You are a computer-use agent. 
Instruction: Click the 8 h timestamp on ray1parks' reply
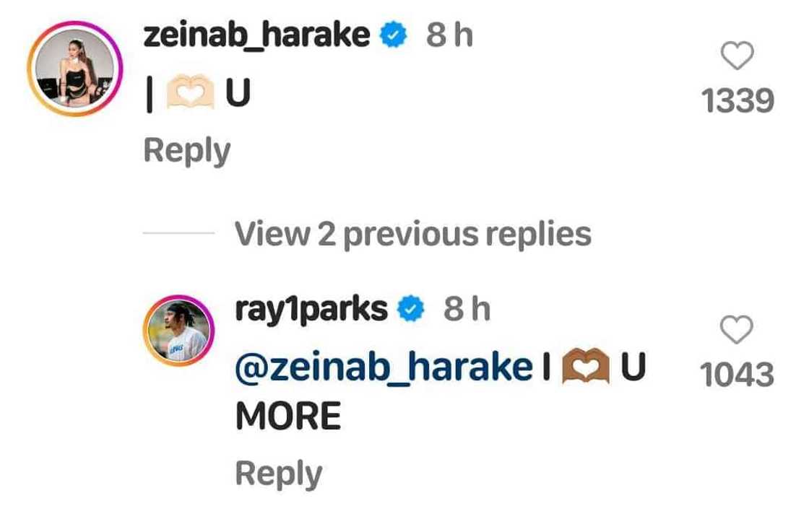tap(467, 309)
